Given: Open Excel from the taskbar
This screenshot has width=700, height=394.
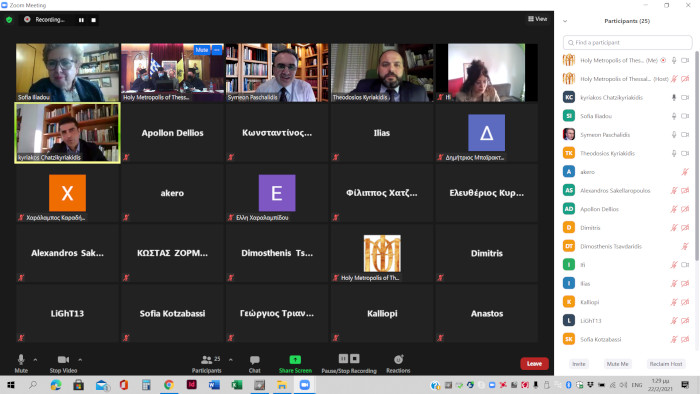Looking at the screenshot, I should click(x=237, y=385).
